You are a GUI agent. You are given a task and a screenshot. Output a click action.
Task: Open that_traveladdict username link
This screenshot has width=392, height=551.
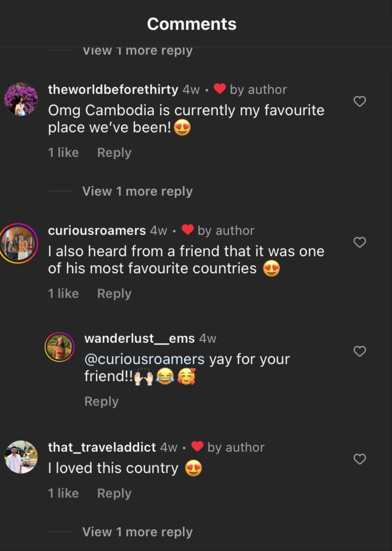[102, 447]
